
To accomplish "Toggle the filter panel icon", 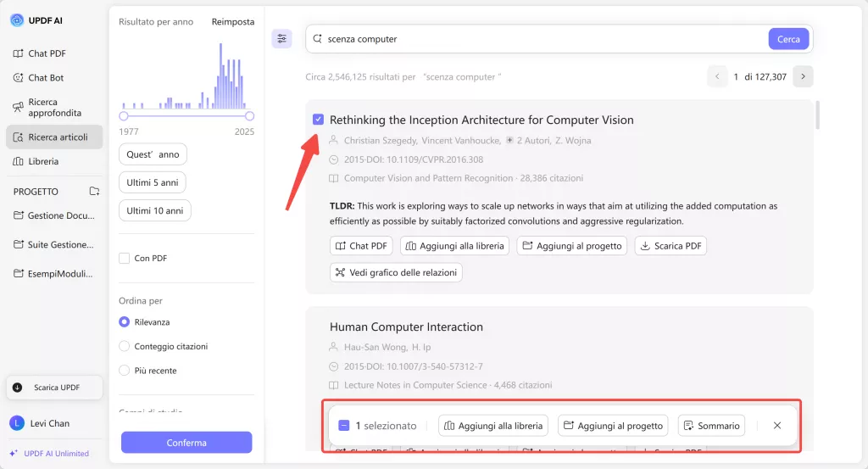I will [281, 38].
